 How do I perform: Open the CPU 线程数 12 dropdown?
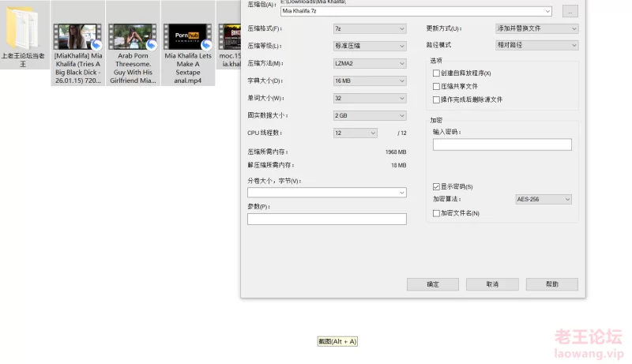click(355, 133)
